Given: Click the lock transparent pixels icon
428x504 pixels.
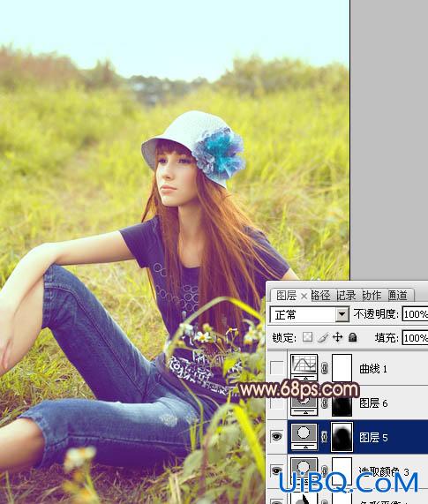Looking at the screenshot, I should point(307,337).
